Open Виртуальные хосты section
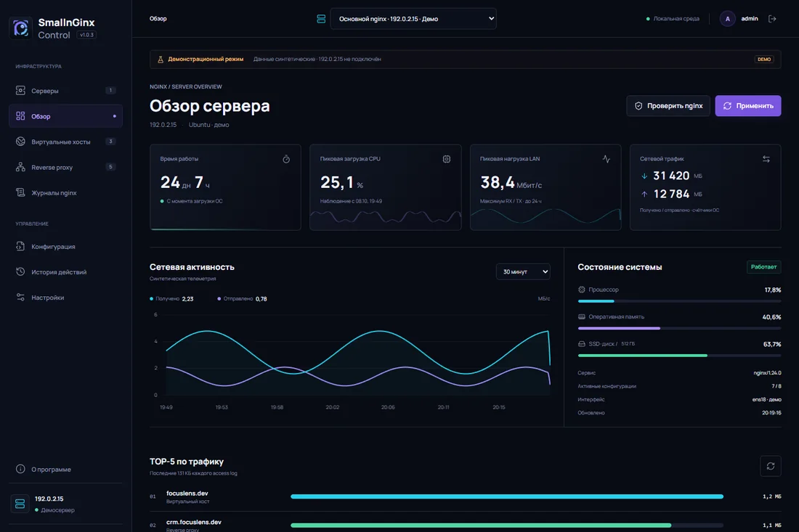The height and width of the screenshot is (532, 799). click(65, 142)
